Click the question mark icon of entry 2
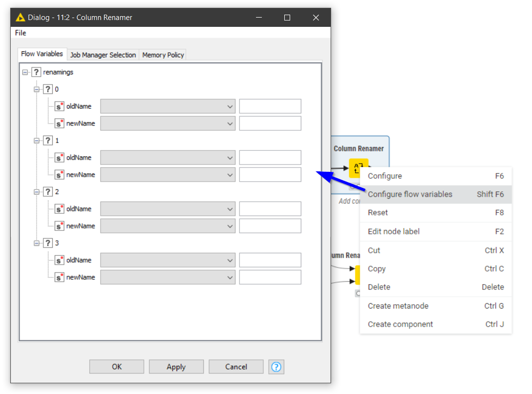The width and height of the screenshot is (532, 394). 48,192
